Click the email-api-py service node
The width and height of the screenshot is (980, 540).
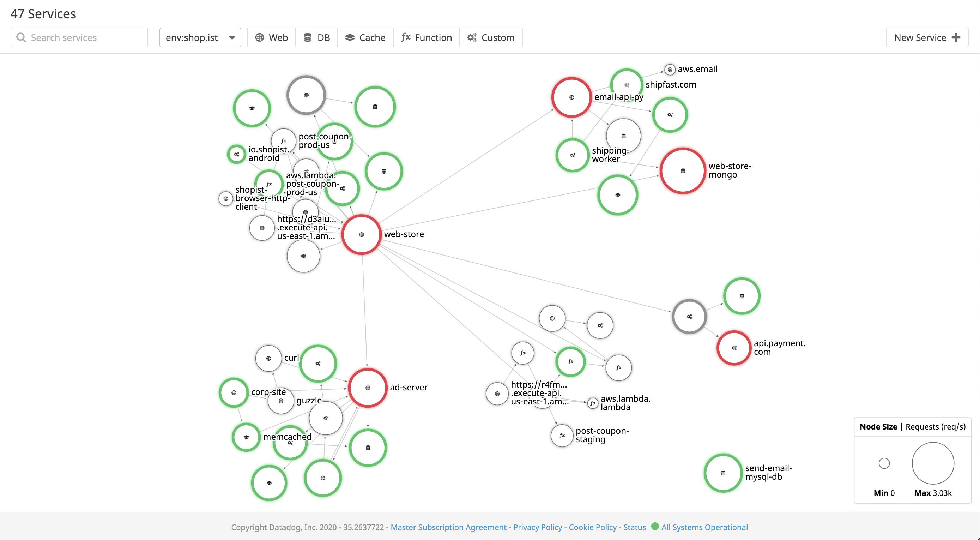click(x=571, y=97)
